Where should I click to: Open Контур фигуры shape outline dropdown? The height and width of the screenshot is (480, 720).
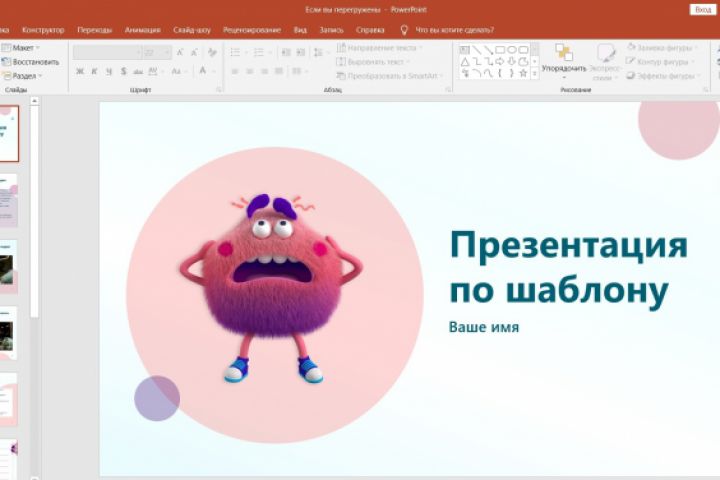point(660,62)
